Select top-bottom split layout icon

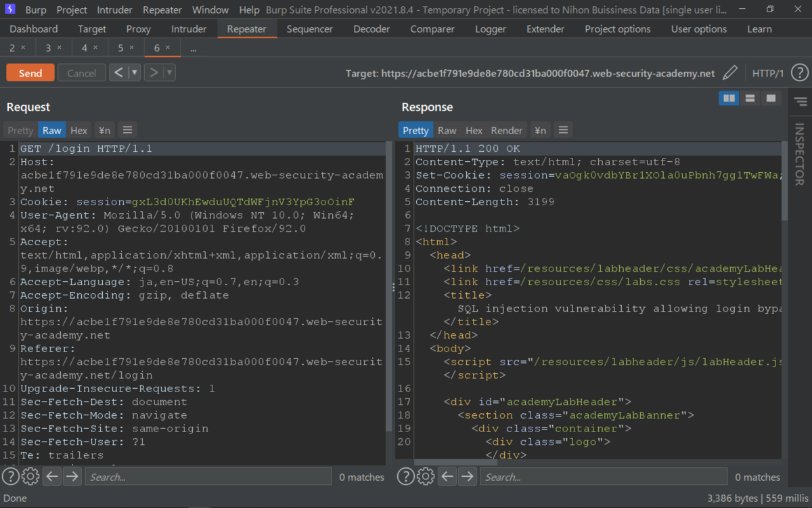(750, 98)
